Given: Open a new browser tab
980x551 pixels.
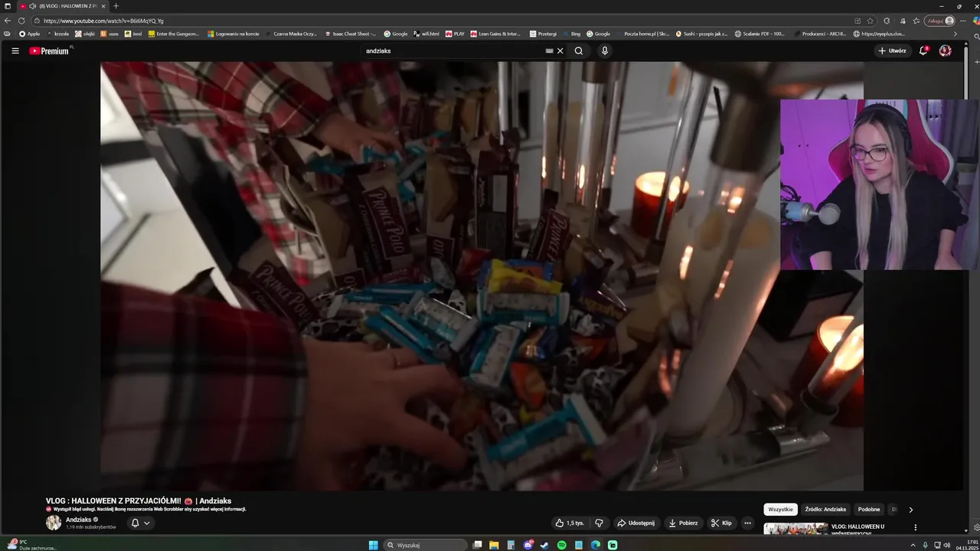Looking at the screenshot, I should (x=116, y=6).
